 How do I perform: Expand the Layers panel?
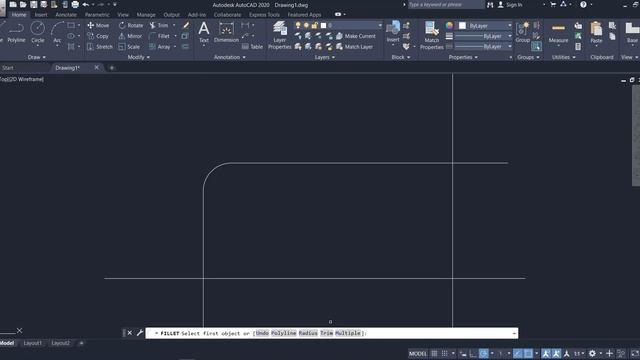coord(324,57)
